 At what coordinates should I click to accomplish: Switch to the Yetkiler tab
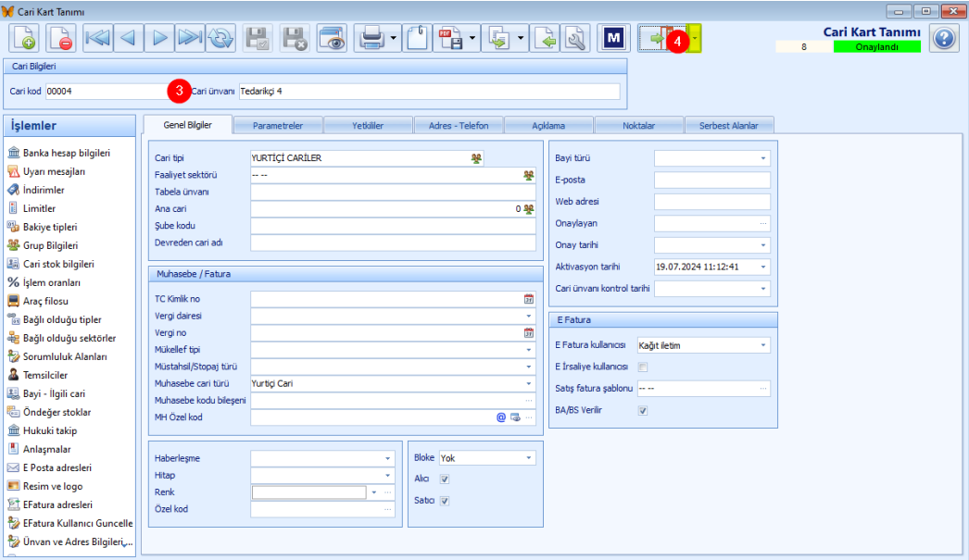(x=368, y=125)
